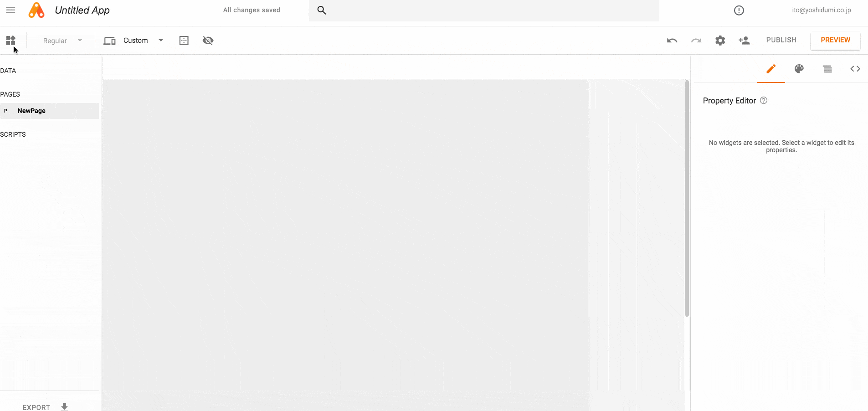Switch to Property Editor pencil tab
Image resolution: width=868 pixels, height=411 pixels.
tap(771, 69)
